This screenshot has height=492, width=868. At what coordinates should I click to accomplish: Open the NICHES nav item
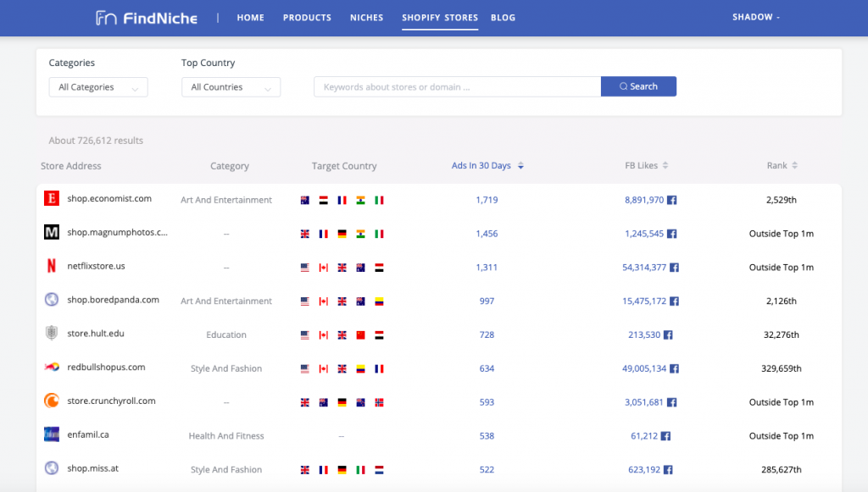[x=366, y=18]
